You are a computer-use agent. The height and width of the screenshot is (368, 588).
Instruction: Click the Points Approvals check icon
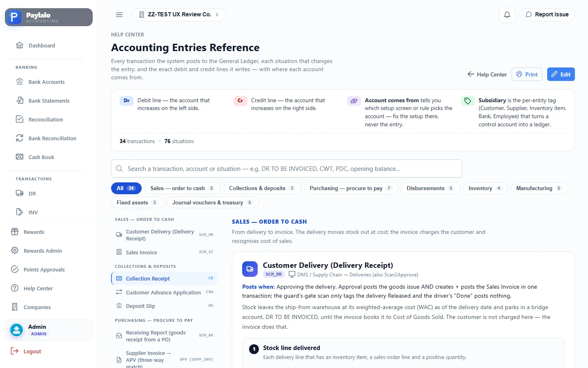[x=15, y=269]
